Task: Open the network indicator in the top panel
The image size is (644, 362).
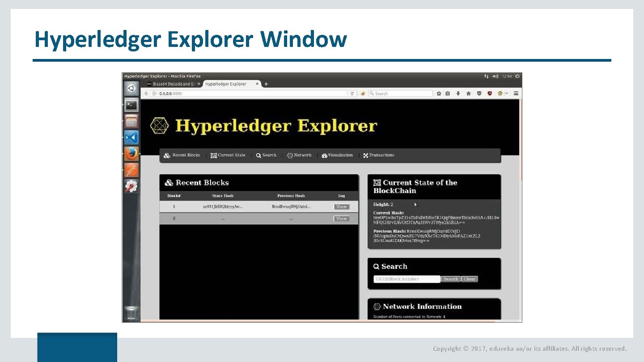Action: [x=487, y=76]
